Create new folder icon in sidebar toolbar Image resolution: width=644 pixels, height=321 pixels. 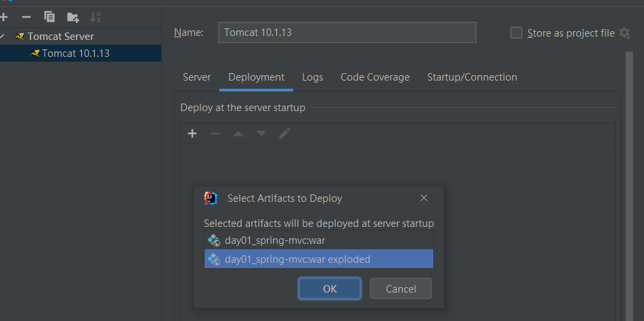tap(72, 17)
